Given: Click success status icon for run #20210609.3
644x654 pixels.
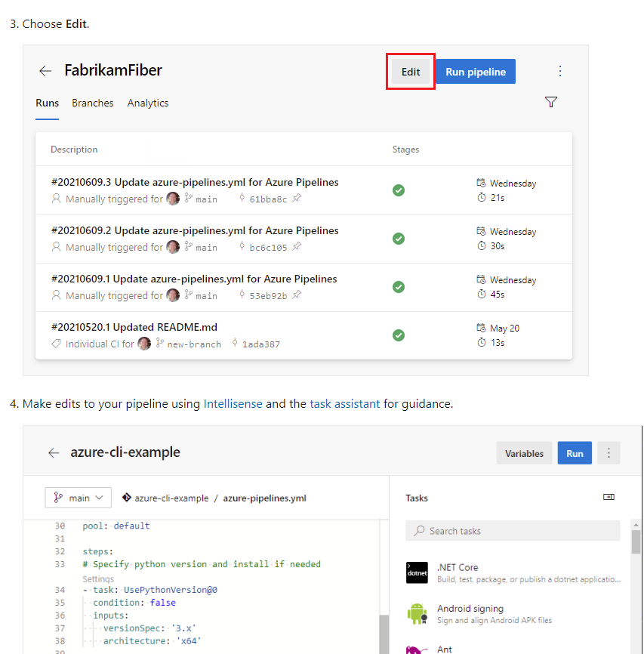Looking at the screenshot, I should click(x=399, y=190).
